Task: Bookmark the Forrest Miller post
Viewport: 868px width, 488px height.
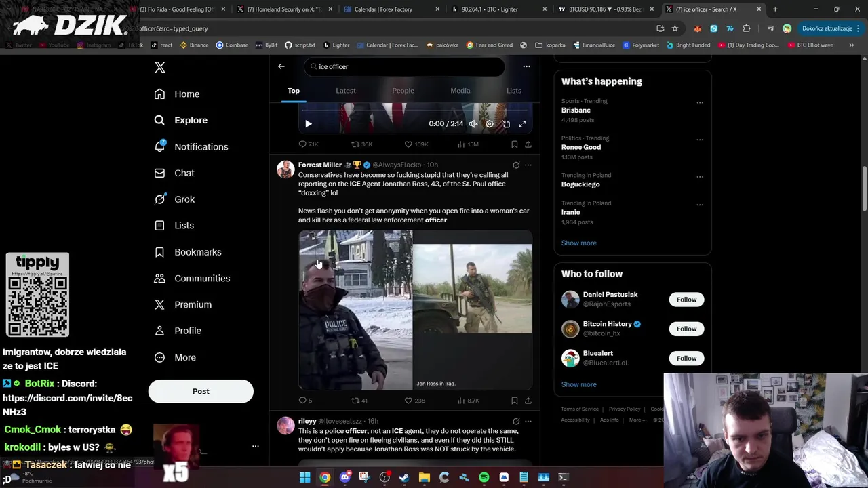Action: pyautogui.click(x=515, y=401)
